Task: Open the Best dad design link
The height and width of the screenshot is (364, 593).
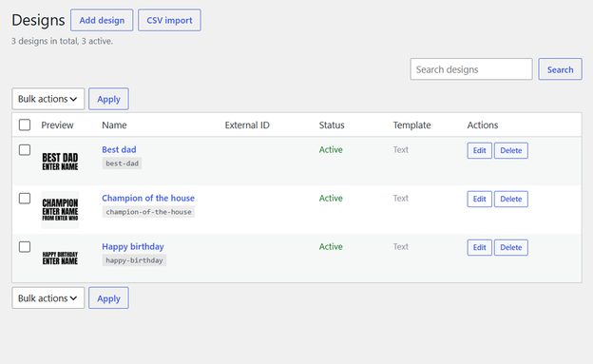Action: [119, 149]
